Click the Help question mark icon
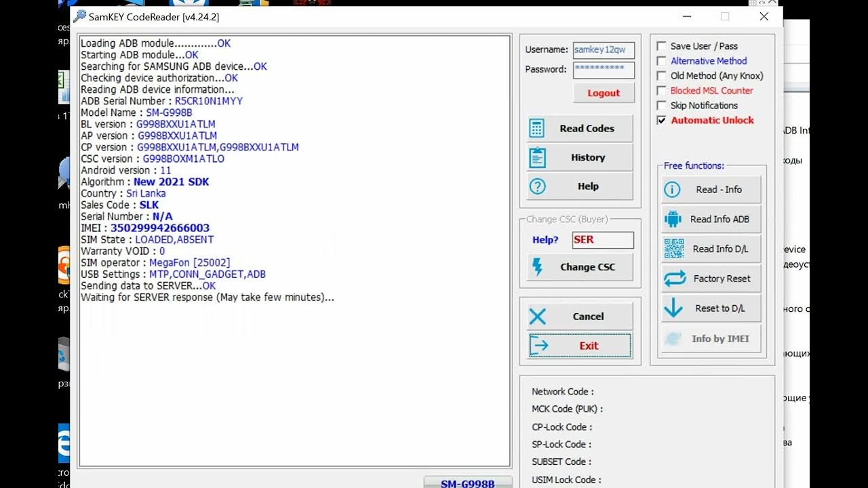The width and height of the screenshot is (868, 488). tap(537, 186)
